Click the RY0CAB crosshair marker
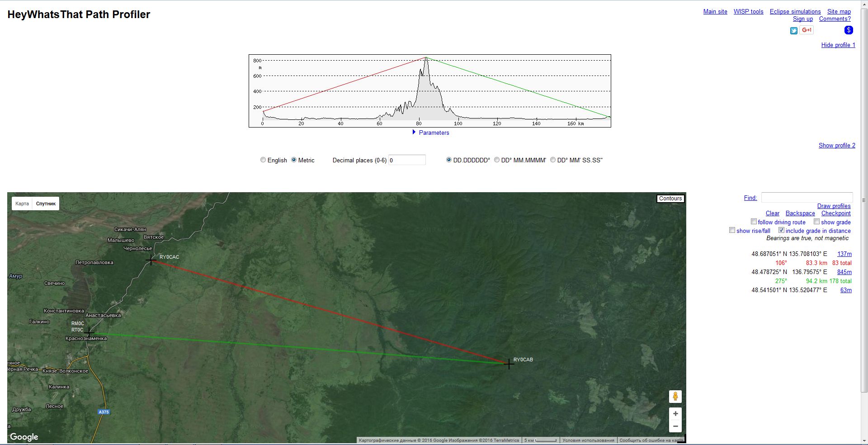Screen dimensions: 868x445 point(509,364)
